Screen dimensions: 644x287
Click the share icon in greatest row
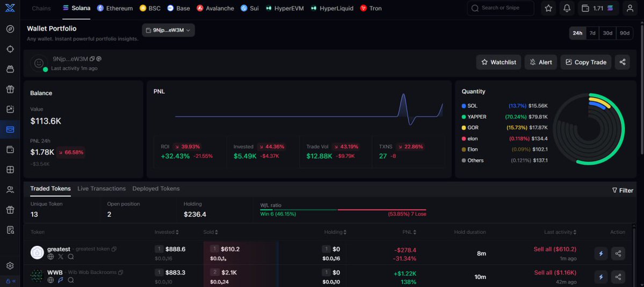point(618,253)
